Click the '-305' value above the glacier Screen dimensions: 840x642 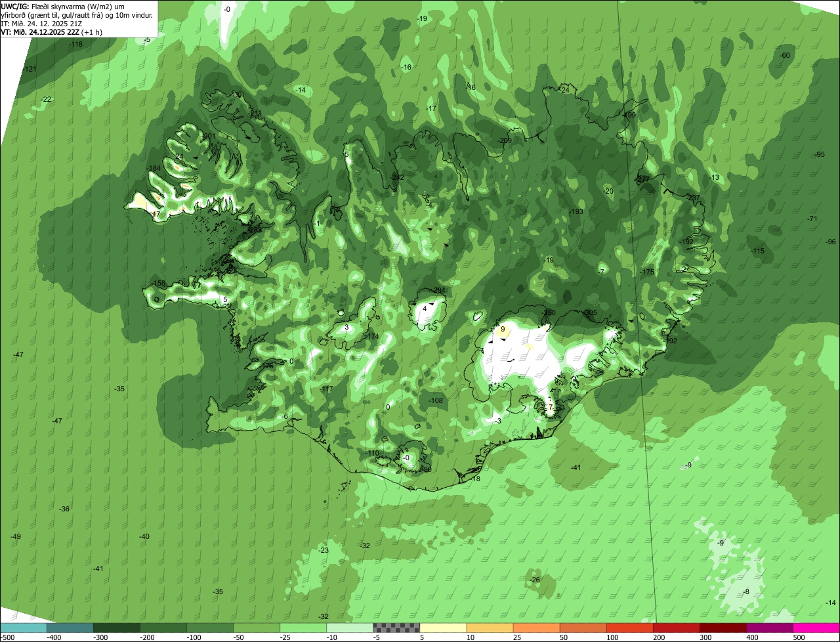pyautogui.click(x=591, y=313)
